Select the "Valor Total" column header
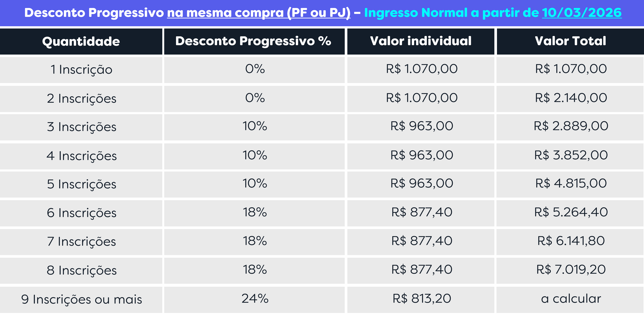The height and width of the screenshot is (314, 644). [570, 41]
